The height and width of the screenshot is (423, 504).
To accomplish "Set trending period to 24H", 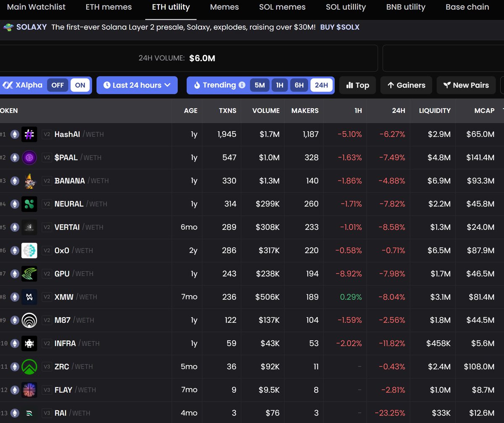I will 321,85.
